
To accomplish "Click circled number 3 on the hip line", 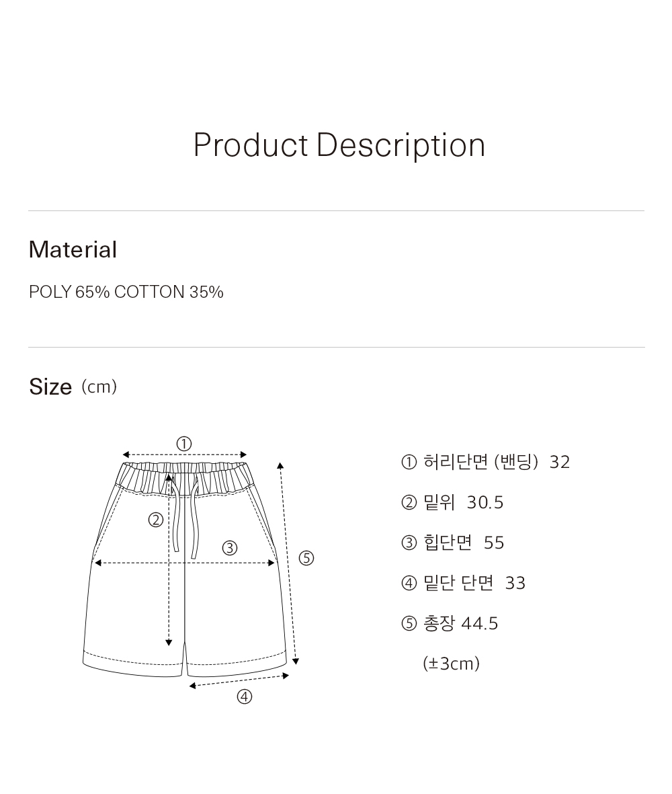I will (x=230, y=548).
